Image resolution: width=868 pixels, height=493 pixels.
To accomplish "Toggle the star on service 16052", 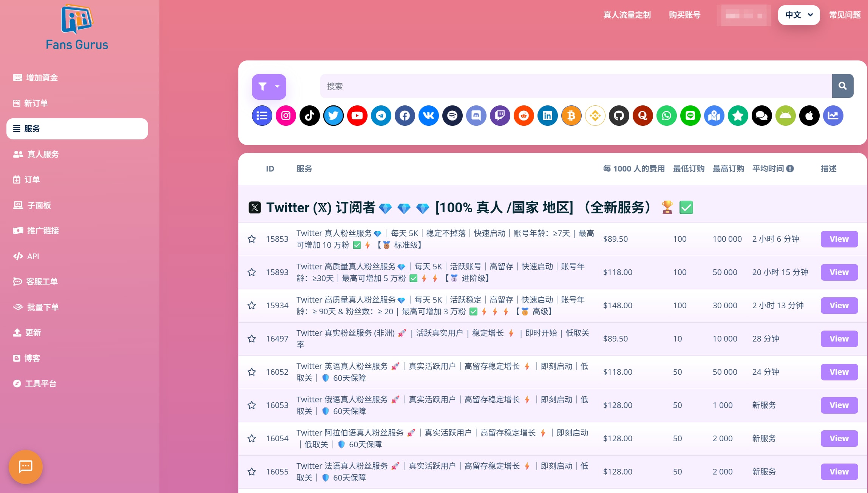I will pos(252,372).
